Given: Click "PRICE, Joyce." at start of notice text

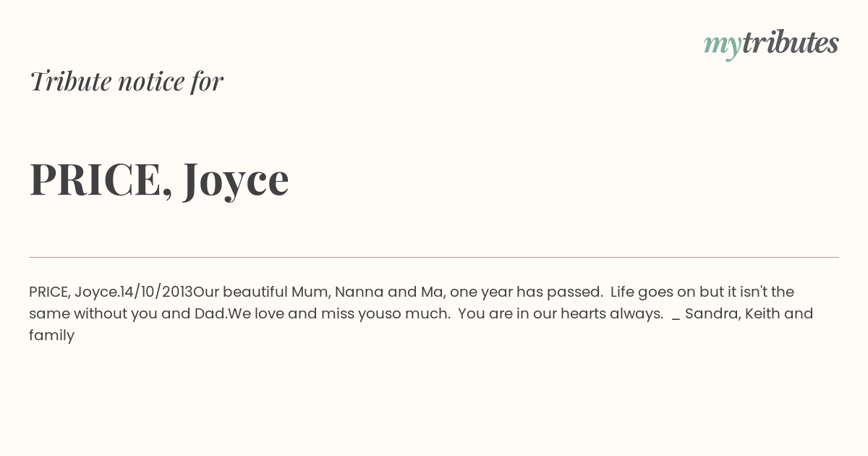Looking at the screenshot, I should tap(75, 292).
